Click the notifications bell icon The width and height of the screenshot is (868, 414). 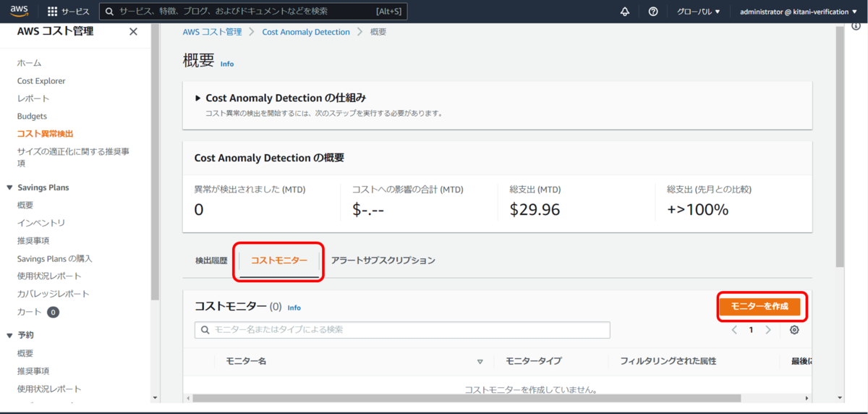[x=625, y=12]
